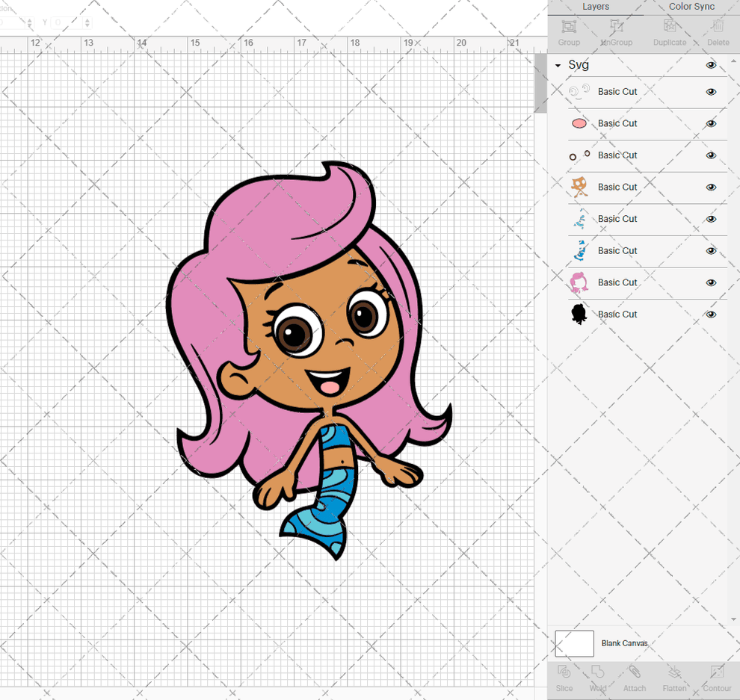Click the Attach tool
The width and height of the screenshot is (740, 700).
(635, 678)
